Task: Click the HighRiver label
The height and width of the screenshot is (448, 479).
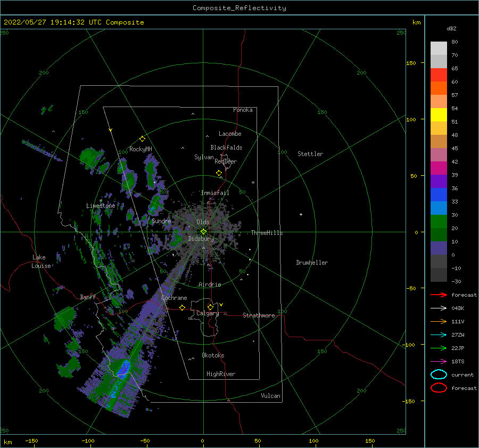Action: [221, 374]
